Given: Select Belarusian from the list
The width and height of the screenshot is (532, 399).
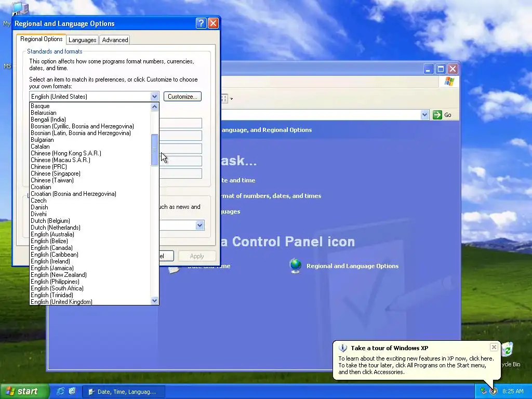Looking at the screenshot, I should (90, 113).
